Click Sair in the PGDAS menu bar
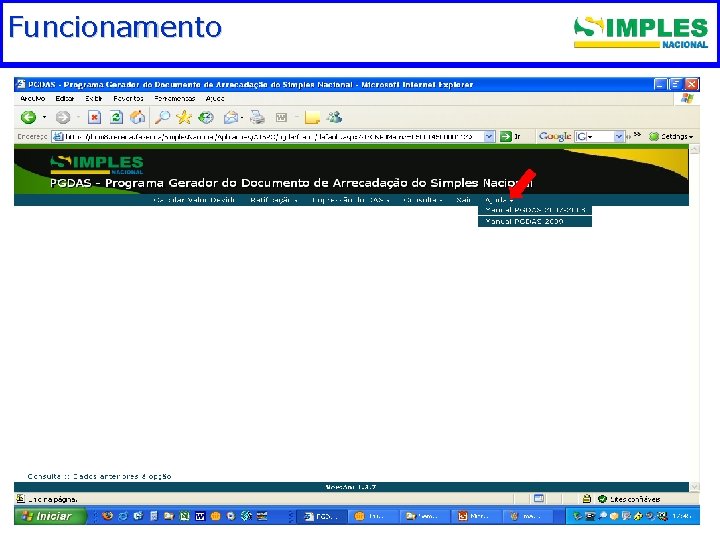The width and height of the screenshot is (720, 540). point(463,200)
